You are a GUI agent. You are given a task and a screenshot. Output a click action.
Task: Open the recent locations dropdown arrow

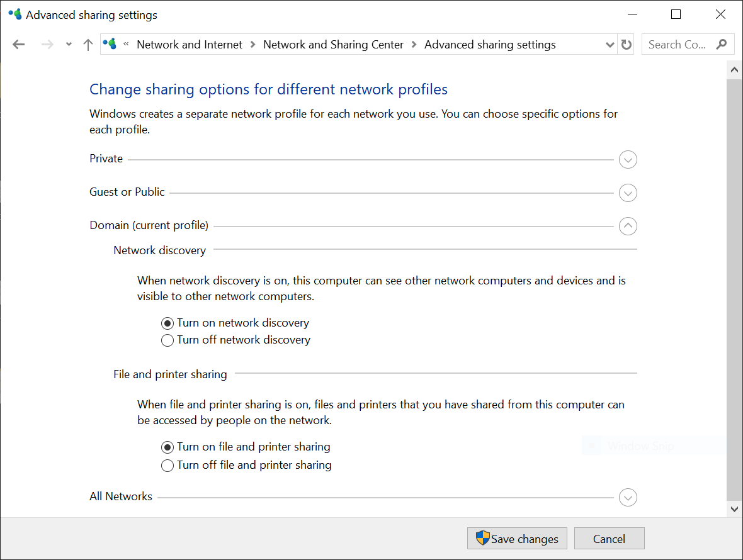point(69,45)
